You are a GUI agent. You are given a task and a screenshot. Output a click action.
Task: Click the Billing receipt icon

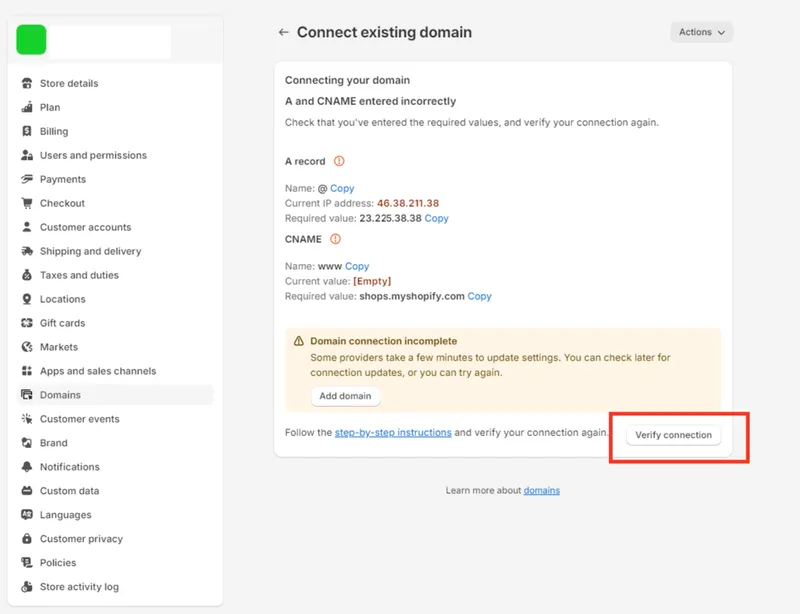pos(27,131)
